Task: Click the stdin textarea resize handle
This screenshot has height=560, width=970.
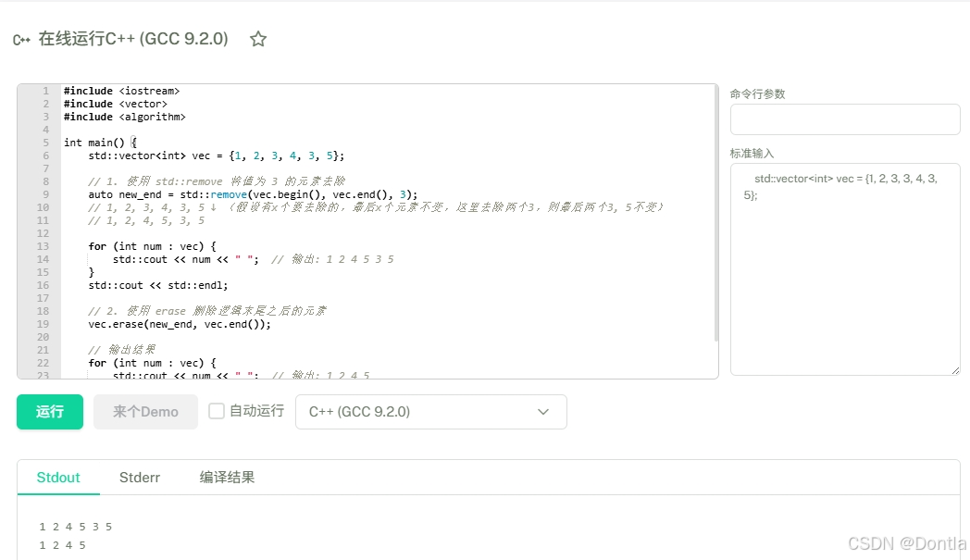Action: pyautogui.click(x=955, y=370)
